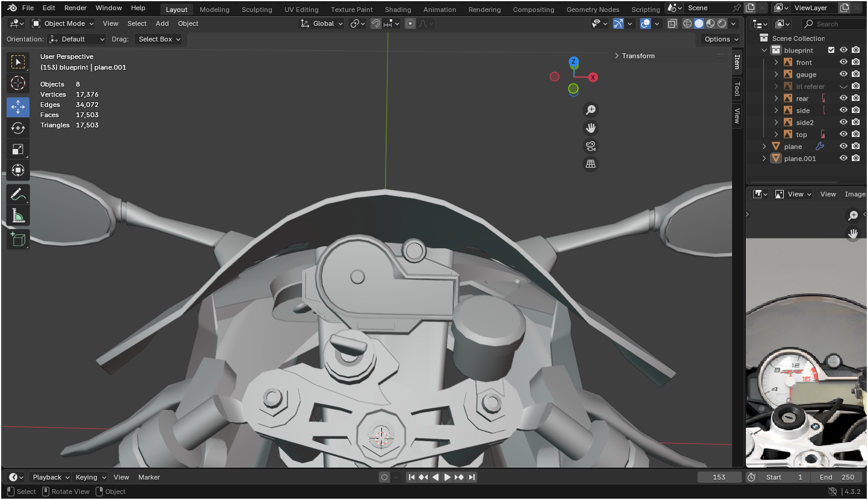Switch to rendered viewport shading
This screenshot has width=868, height=500.
pyautogui.click(x=722, y=23)
